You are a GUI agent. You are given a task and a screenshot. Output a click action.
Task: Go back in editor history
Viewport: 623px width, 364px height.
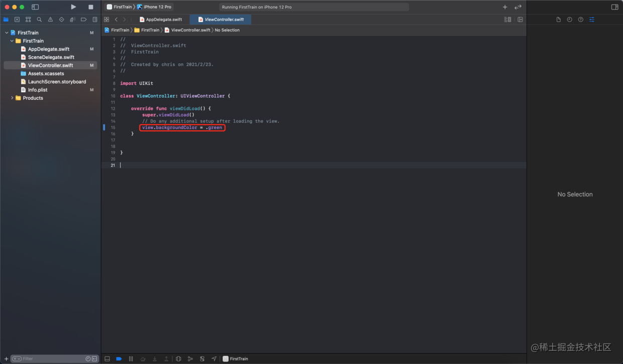116,20
